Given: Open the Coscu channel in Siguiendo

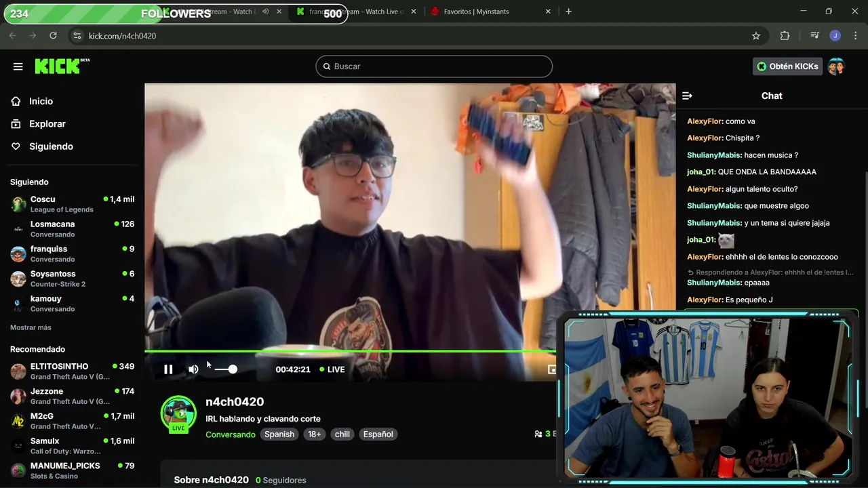Looking at the screenshot, I should [x=72, y=204].
